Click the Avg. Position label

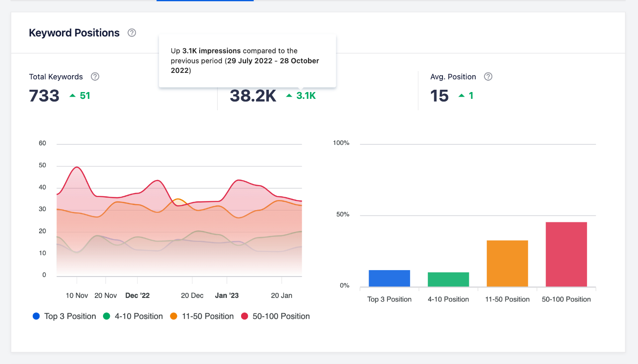tap(453, 77)
